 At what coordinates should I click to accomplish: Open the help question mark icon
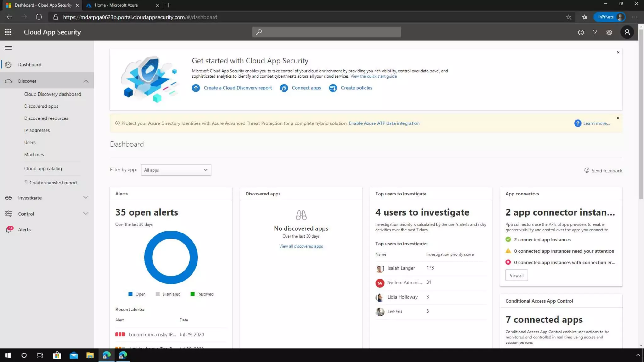(595, 32)
